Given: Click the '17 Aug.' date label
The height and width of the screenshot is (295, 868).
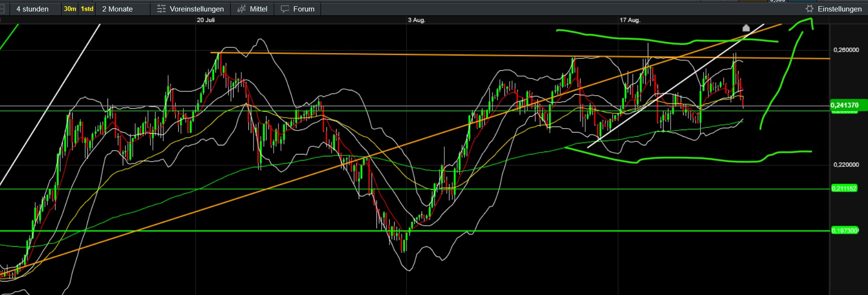Looking at the screenshot, I should [x=630, y=20].
